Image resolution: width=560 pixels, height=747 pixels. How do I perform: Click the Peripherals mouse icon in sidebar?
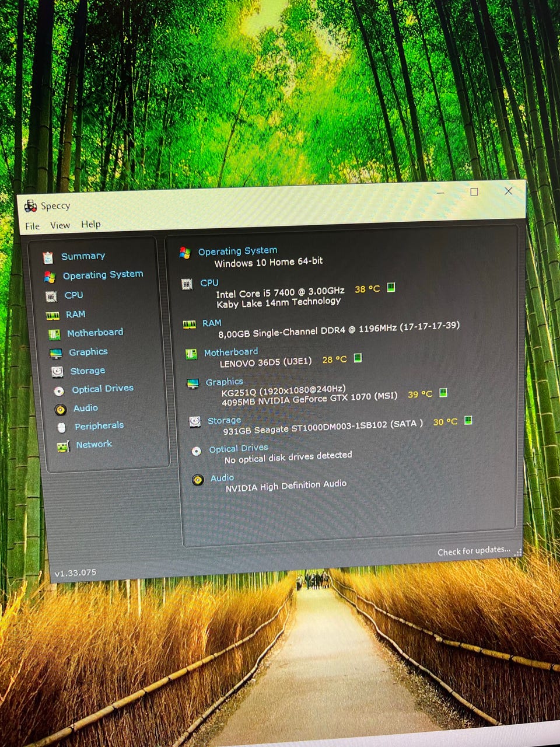coord(62,428)
